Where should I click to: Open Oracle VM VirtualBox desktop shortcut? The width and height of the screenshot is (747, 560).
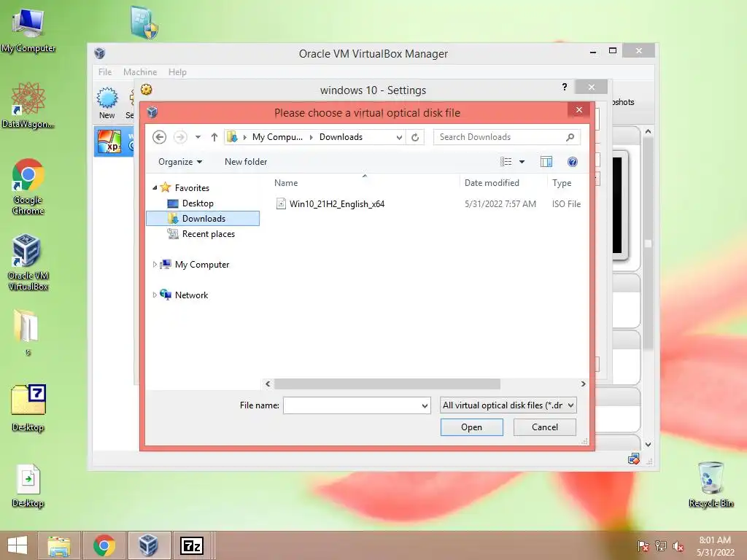click(28, 262)
